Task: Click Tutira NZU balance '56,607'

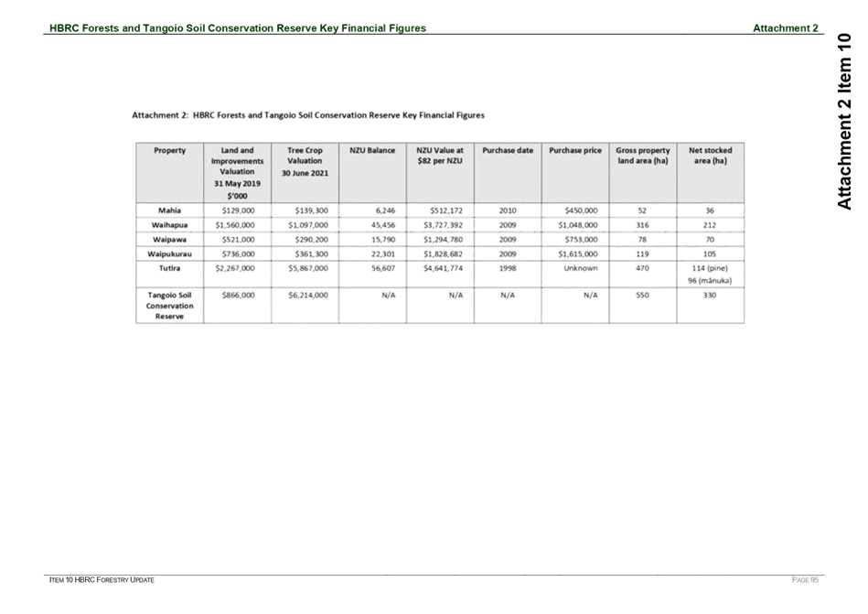Action: [x=383, y=268]
